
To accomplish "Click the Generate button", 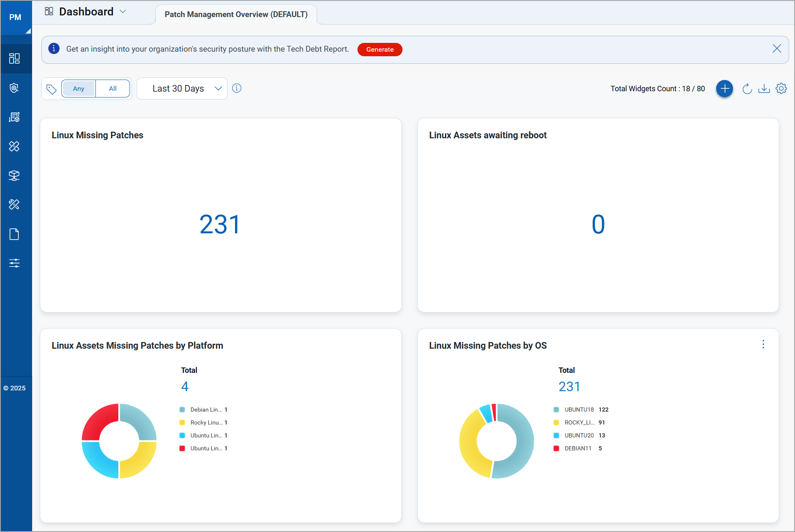I will pyautogui.click(x=380, y=50).
